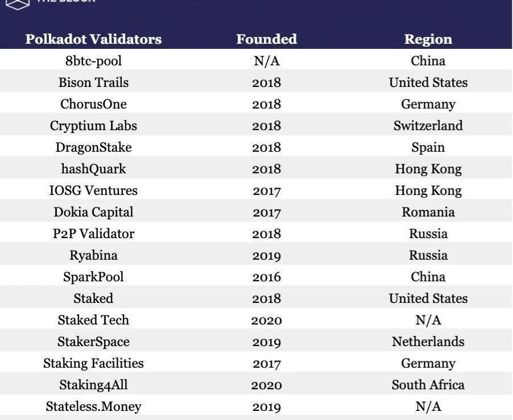Click The Block cube logo
This screenshot has height=420, width=513.
click(x=17, y=3)
